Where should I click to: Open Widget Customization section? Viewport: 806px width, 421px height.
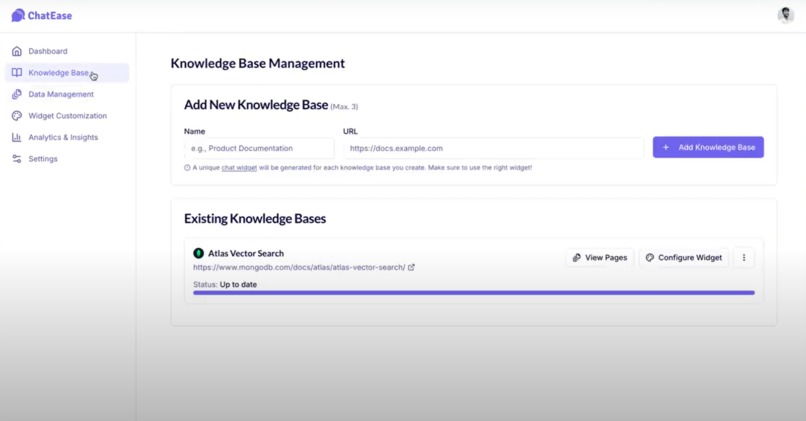click(67, 116)
